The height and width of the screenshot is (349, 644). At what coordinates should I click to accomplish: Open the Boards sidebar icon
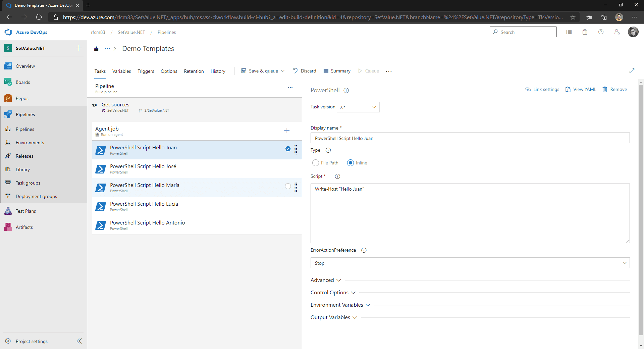[x=8, y=82]
